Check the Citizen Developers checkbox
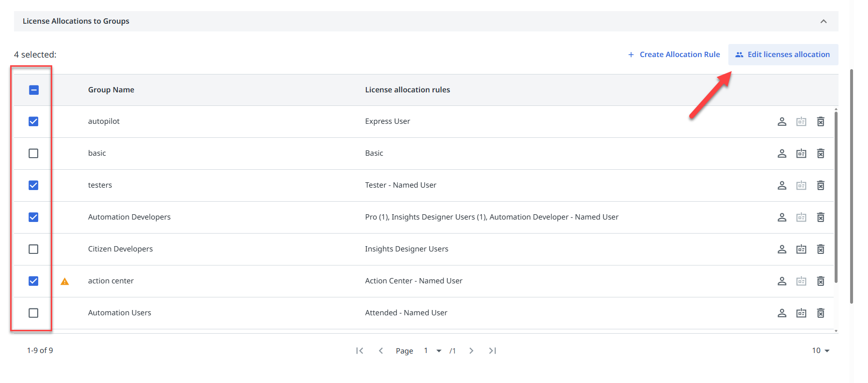The width and height of the screenshot is (868, 383). click(x=33, y=249)
